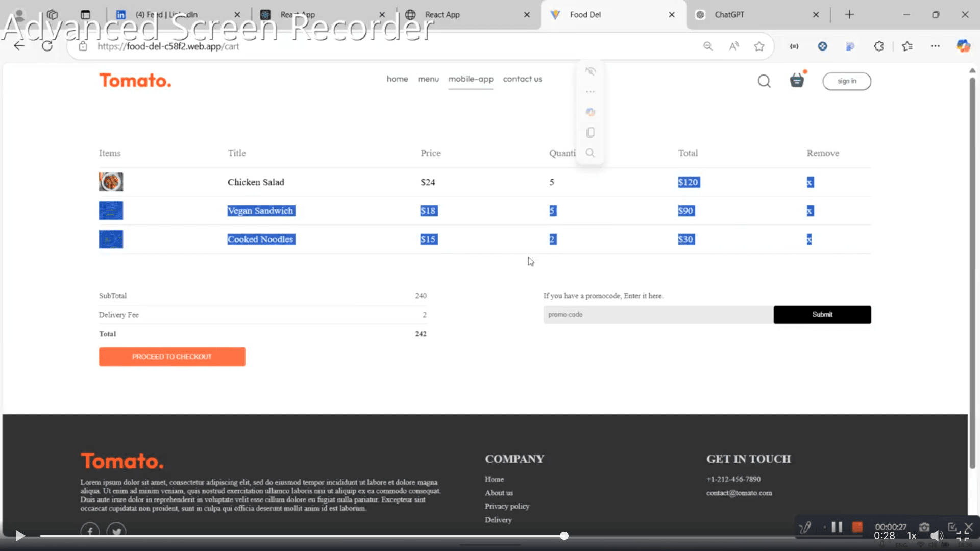
Task: Open About us footer link
Action: (499, 493)
